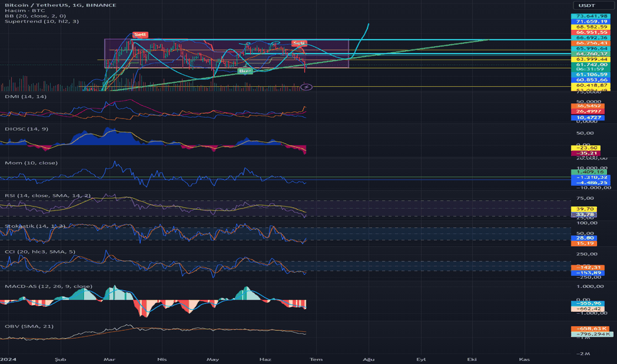Click the Stochastic value label 28,80
This screenshot has width=617, height=364.
(x=584, y=238)
